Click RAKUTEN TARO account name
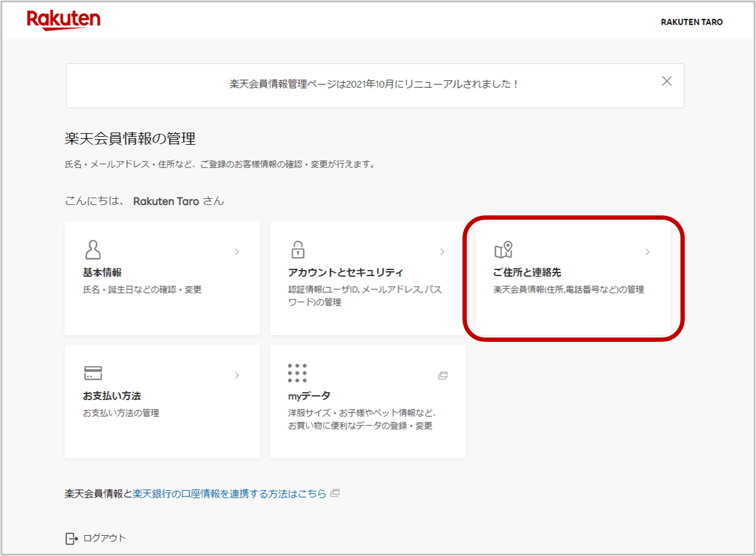756x556 pixels. point(691,22)
